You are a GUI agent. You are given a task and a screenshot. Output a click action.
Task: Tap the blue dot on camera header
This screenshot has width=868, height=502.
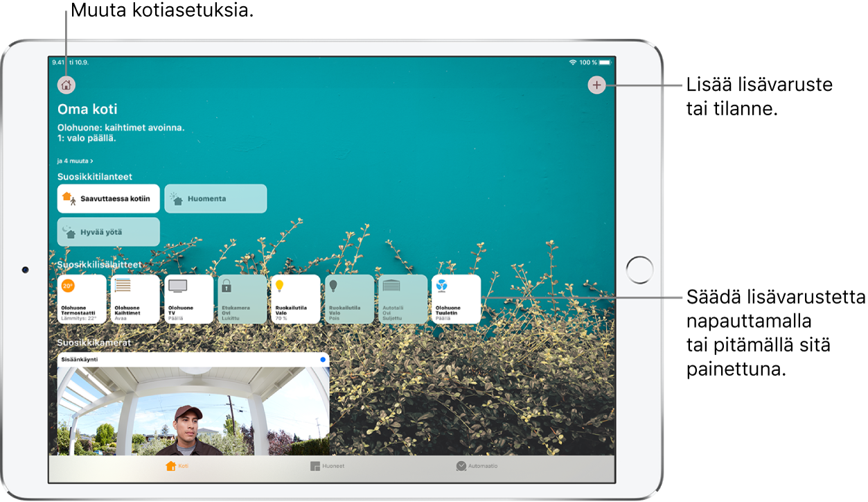(323, 360)
